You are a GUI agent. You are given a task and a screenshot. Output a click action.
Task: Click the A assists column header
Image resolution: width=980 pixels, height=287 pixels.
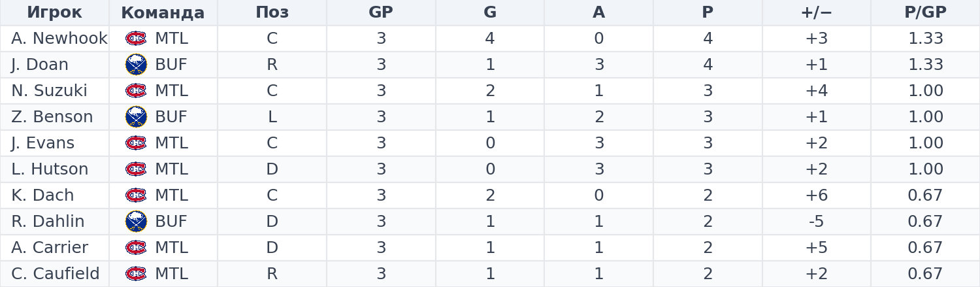click(598, 12)
